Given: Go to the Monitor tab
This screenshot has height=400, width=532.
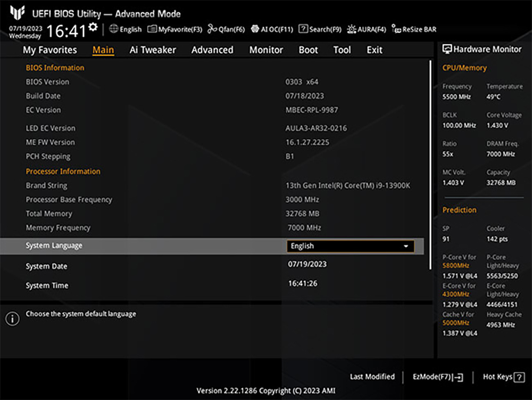Looking at the screenshot, I should 266,50.
